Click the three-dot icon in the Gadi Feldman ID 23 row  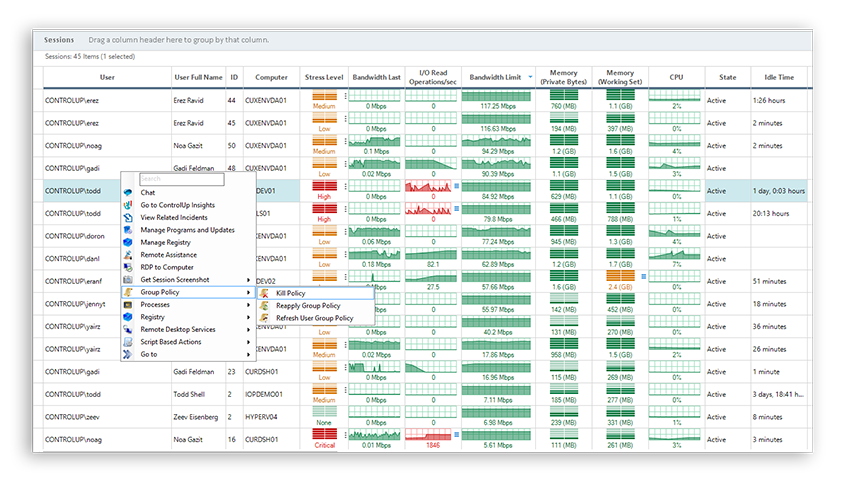(x=345, y=367)
